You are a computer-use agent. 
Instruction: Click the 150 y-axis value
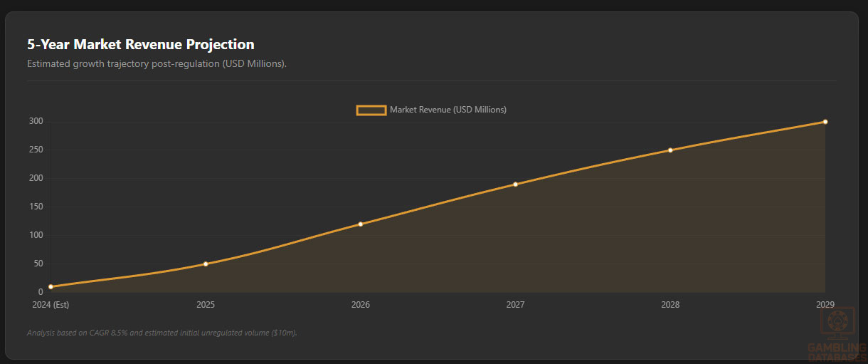point(36,207)
